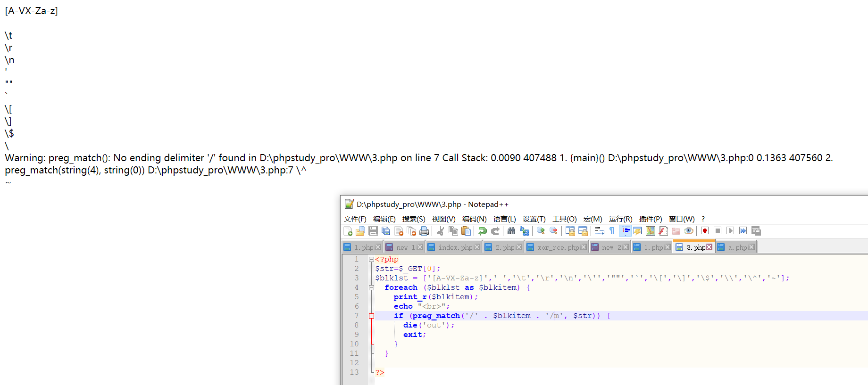Open the 编码(N) menu
The height and width of the screenshot is (385, 868).
point(474,219)
